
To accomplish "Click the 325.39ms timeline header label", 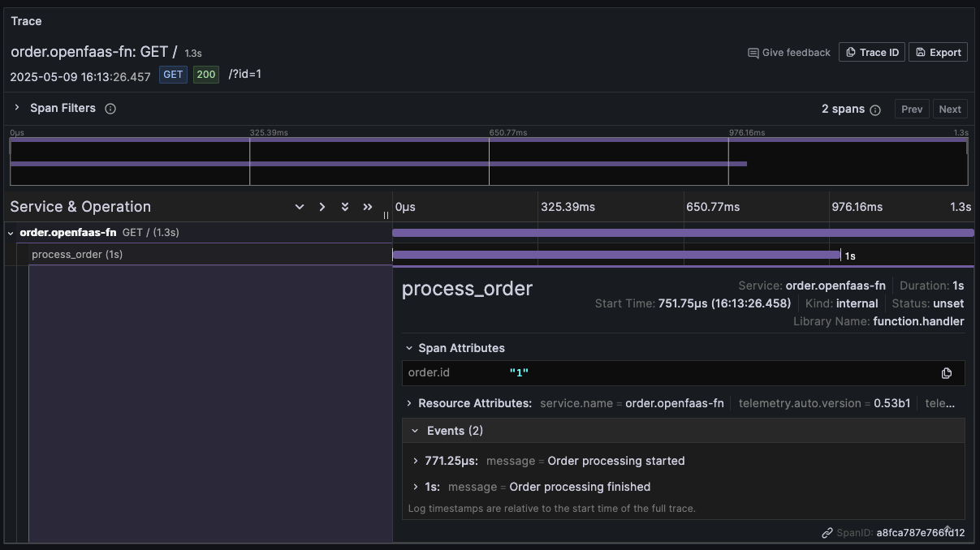I will 568,207.
